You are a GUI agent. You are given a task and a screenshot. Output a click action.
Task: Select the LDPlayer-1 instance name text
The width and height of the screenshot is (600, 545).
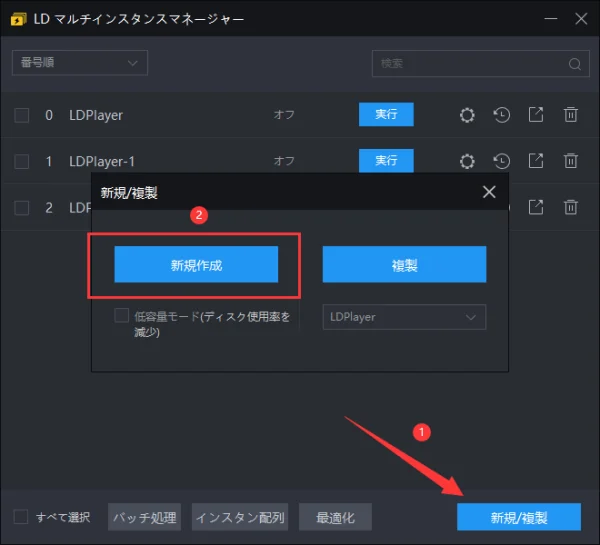[102, 162]
